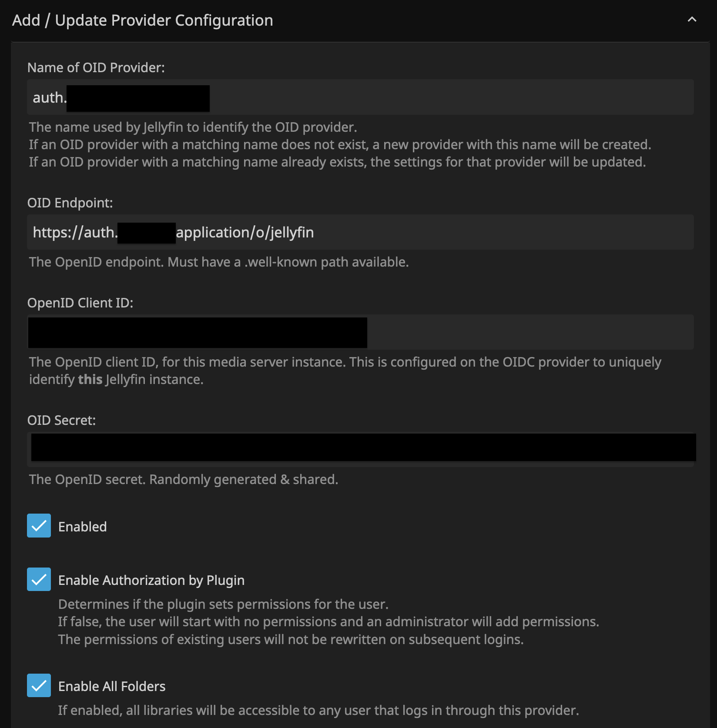The image size is (717, 728).
Task: Uncheck Enable Authorization by Plugin
Action: pos(39,579)
